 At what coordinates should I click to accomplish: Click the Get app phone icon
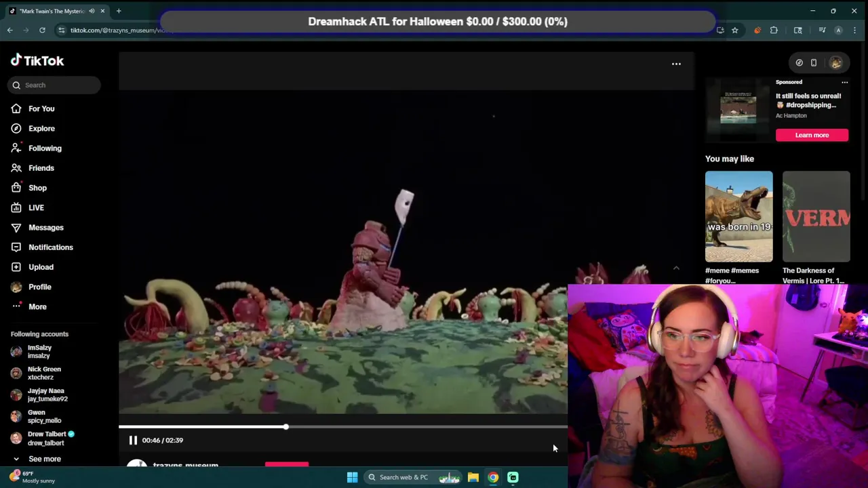(814, 62)
